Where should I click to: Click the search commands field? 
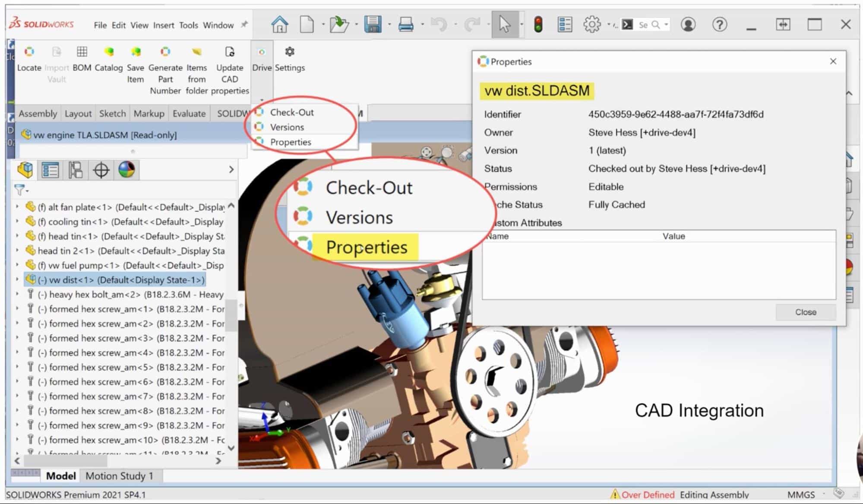click(x=646, y=25)
